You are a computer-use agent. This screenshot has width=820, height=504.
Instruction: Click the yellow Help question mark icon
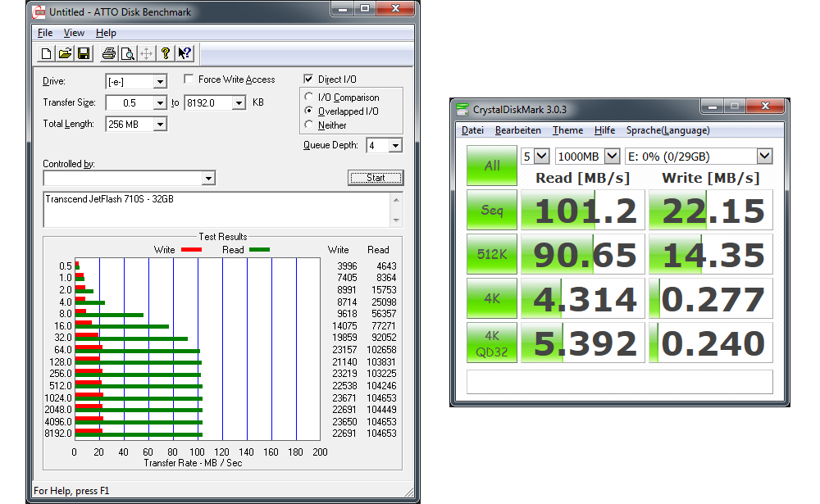[x=166, y=53]
